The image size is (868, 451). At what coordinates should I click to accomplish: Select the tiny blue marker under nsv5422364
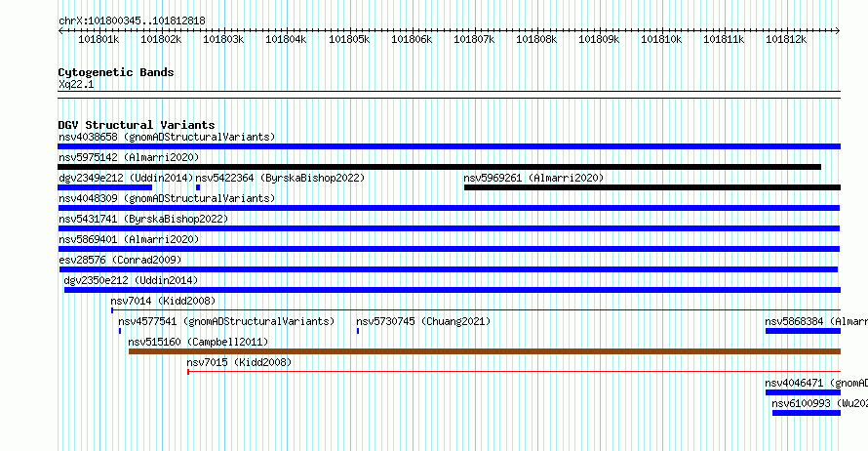tap(198, 187)
